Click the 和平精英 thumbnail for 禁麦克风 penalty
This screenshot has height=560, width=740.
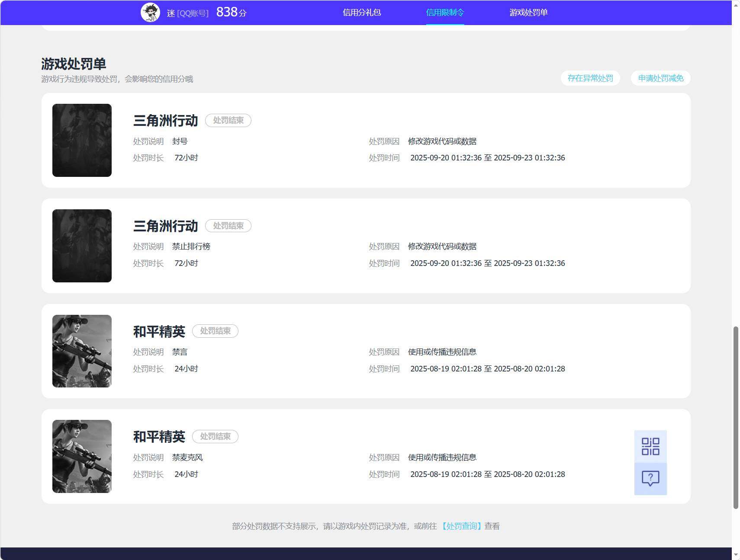pos(82,456)
